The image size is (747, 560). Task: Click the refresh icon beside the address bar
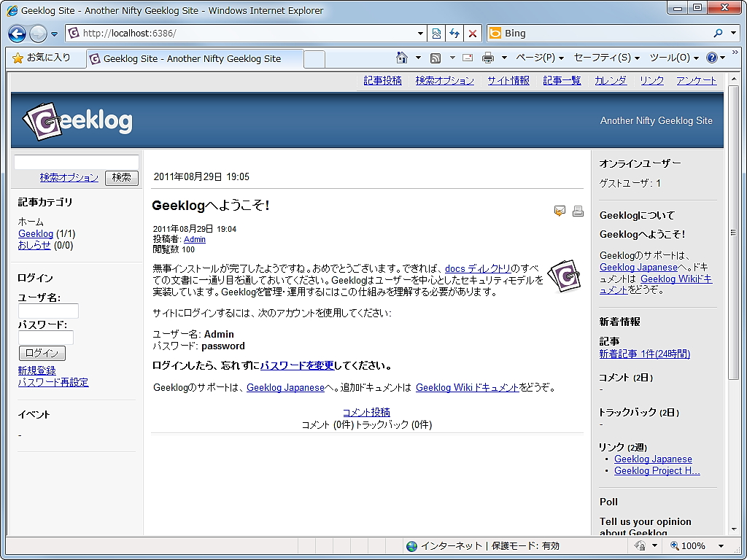pyautogui.click(x=454, y=33)
